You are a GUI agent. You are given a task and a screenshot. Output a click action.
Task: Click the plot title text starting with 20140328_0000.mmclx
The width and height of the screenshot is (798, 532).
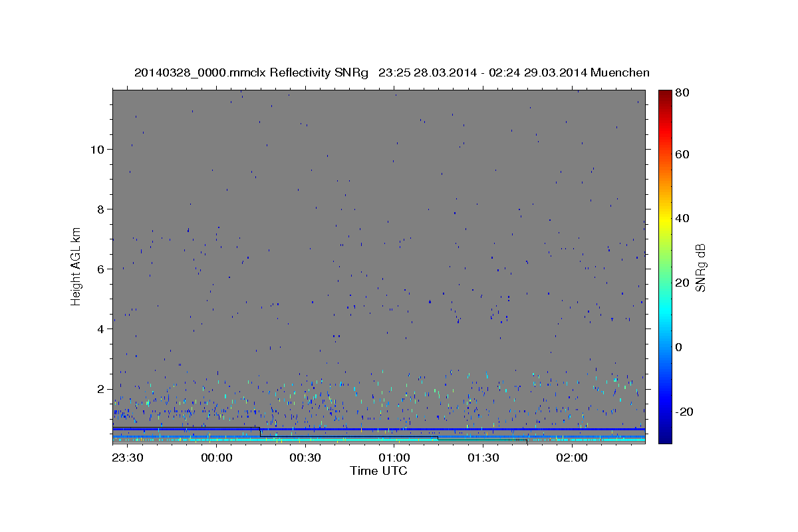[392, 72]
